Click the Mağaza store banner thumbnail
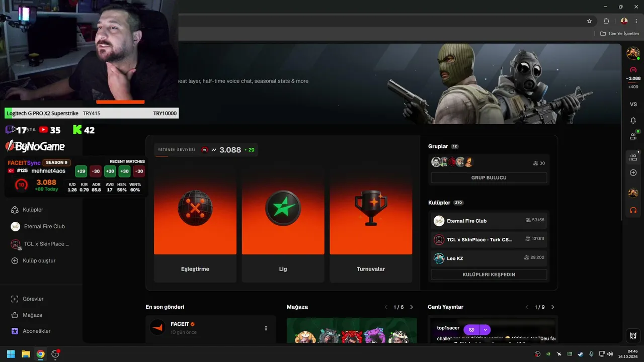644x362 pixels. (352, 330)
